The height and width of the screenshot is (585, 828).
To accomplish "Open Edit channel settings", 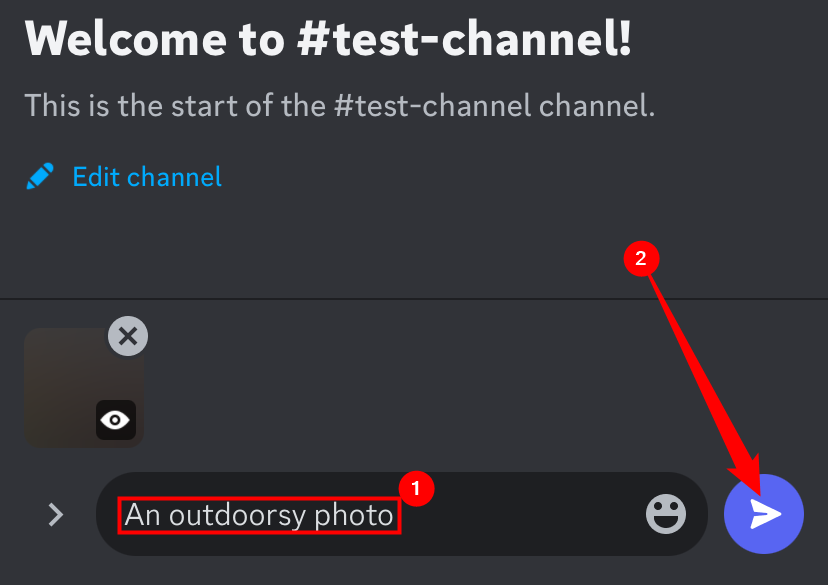I will (146, 176).
